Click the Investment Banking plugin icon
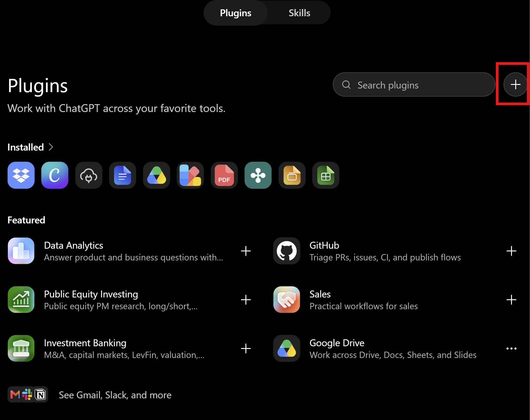Viewport: 530px width, 420px height. coord(21,348)
